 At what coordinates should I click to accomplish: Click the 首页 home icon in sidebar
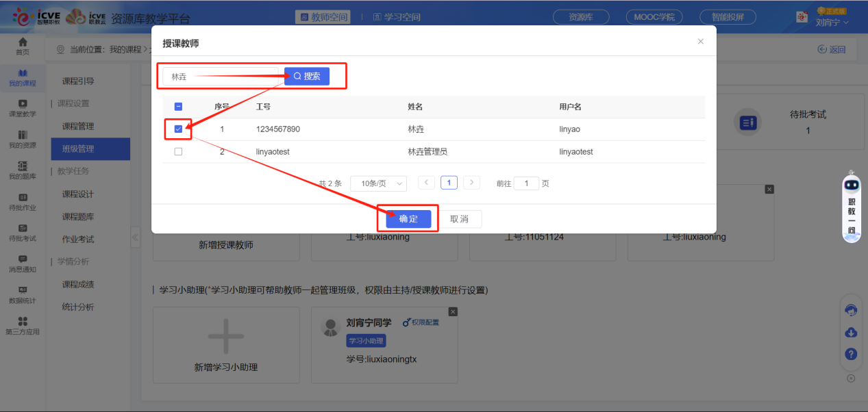coord(23,46)
